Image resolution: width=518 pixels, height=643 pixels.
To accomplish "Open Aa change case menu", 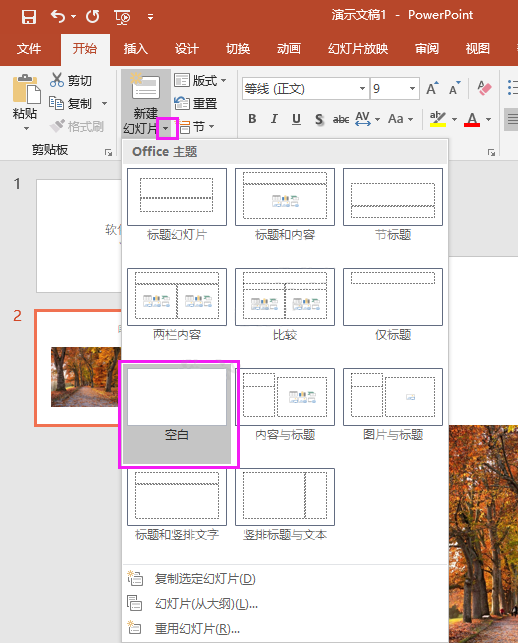I will point(400,119).
